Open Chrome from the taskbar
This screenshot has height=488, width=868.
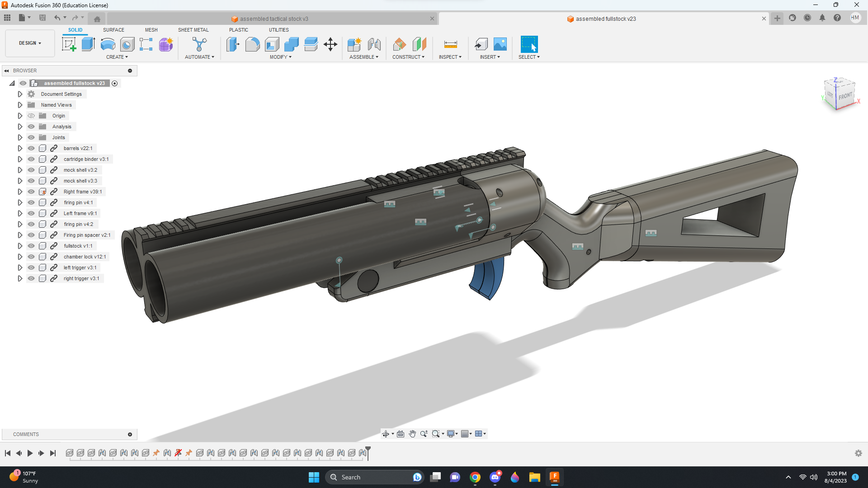click(475, 477)
